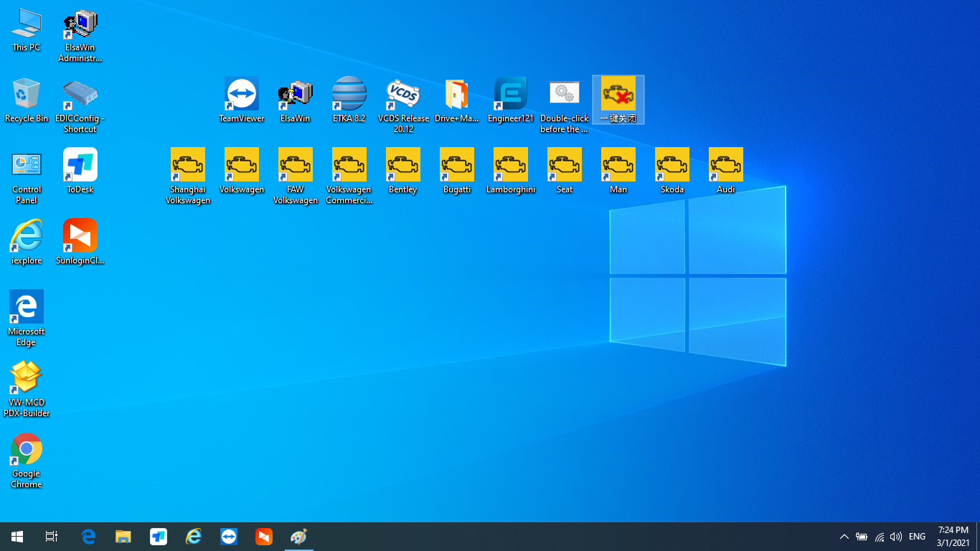This screenshot has height=551, width=980.
Task: Select the Bugatti engine shortcut
Action: tap(457, 165)
